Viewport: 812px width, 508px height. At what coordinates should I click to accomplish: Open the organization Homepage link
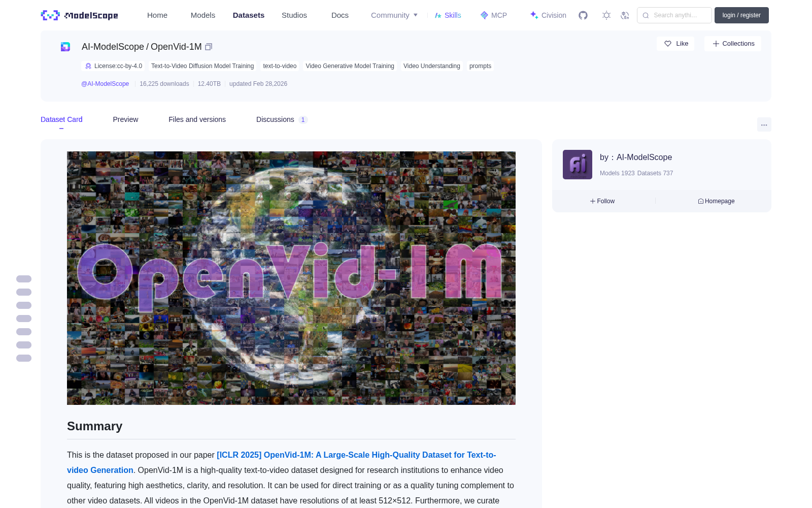(x=716, y=201)
